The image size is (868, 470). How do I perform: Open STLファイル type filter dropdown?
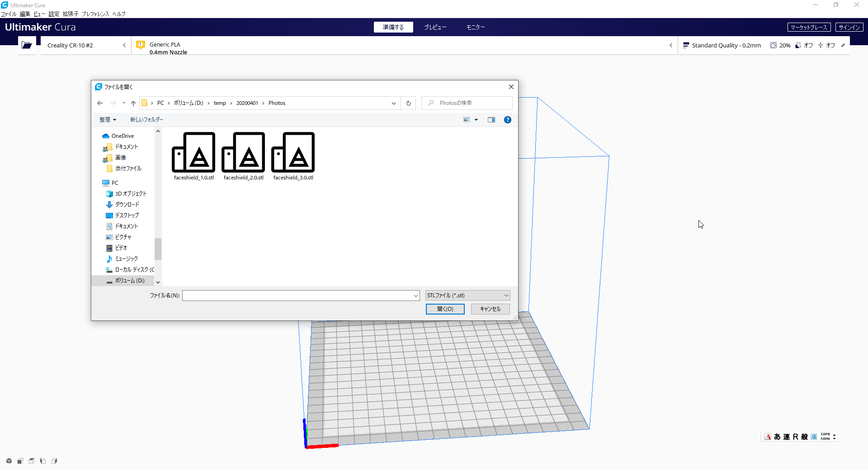467,296
